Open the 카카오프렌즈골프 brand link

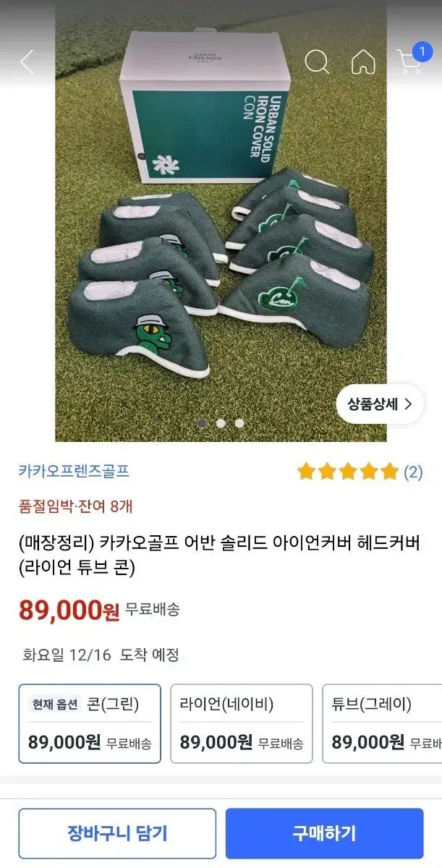point(74,472)
